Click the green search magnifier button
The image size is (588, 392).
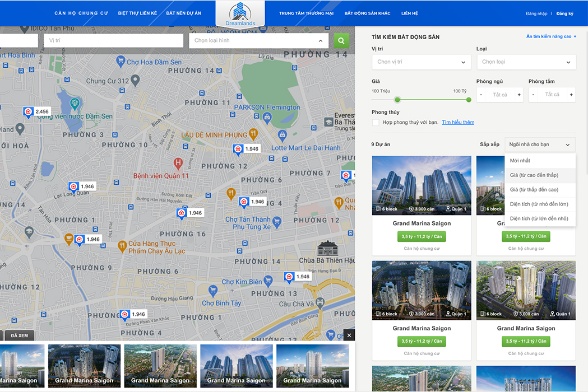(x=341, y=40)
